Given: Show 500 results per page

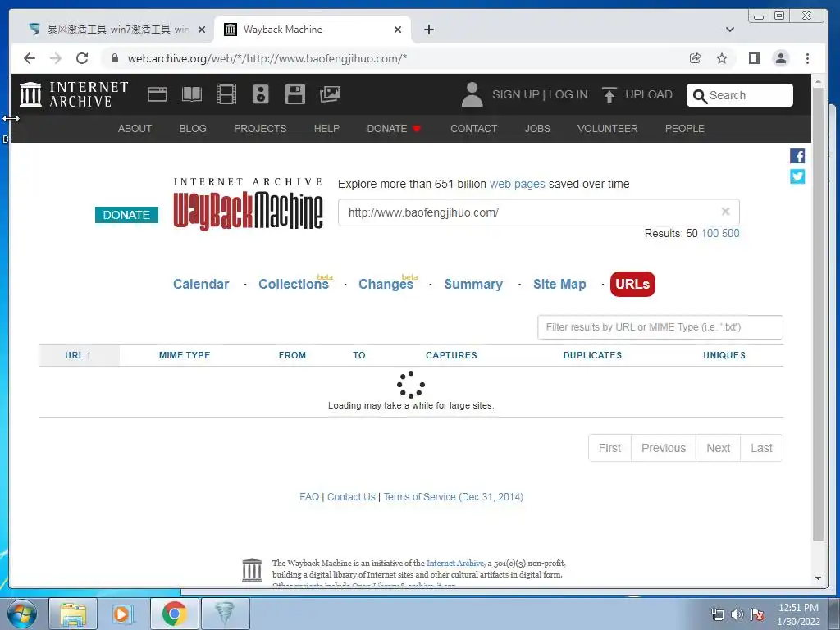Looking at the screenshot, I should point(731,233).
